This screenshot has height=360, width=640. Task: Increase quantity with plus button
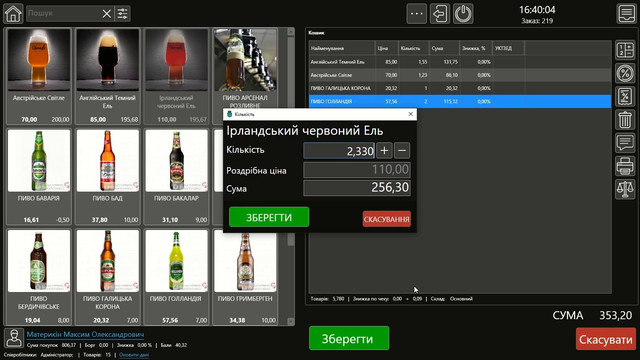(x=384, y=151)
